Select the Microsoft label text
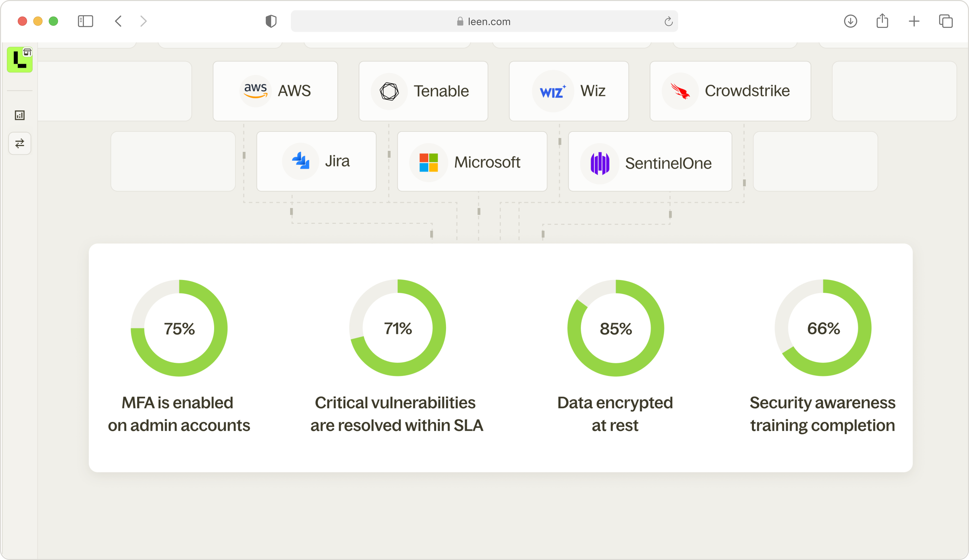The width and height of the screenshot is (969, 560). click(x=487, y=162)
